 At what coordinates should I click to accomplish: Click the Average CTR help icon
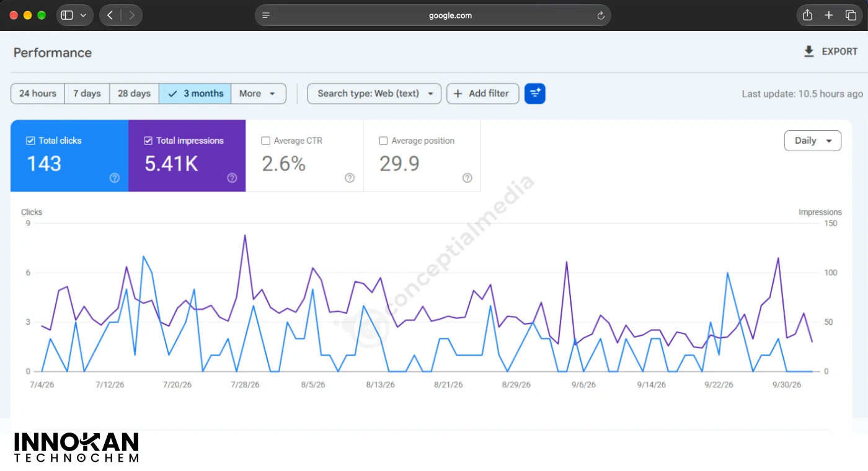pos(350,178)
